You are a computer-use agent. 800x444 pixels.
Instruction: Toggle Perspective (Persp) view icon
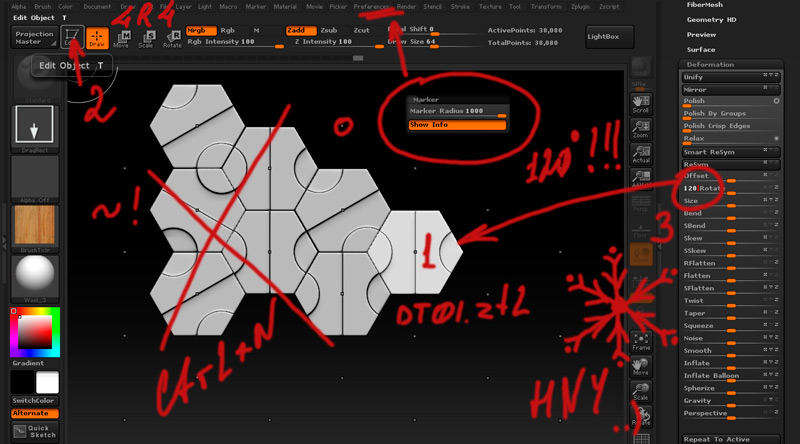pyautogui.click(x=641, y=204)
